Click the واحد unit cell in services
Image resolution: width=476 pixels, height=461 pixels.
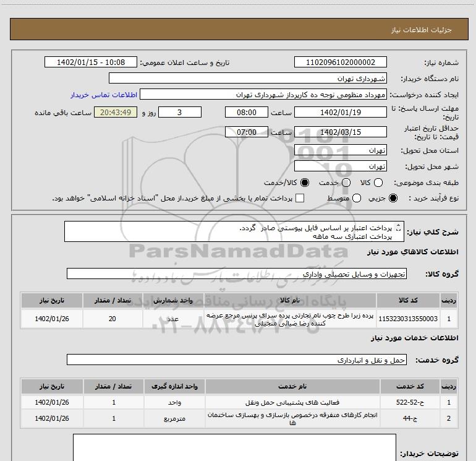pos(174,402)
